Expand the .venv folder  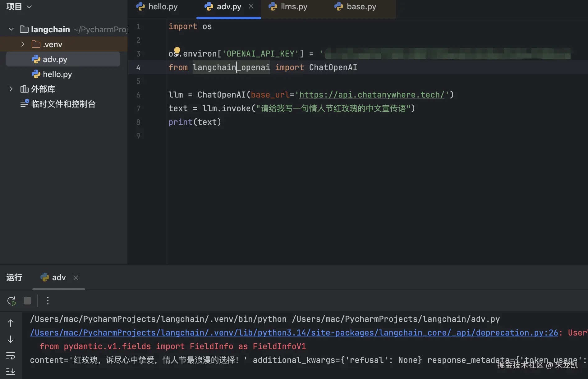23,44
